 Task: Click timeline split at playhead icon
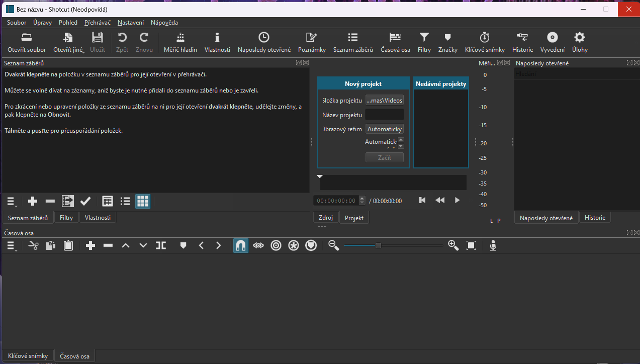click(x=161, y=245)
